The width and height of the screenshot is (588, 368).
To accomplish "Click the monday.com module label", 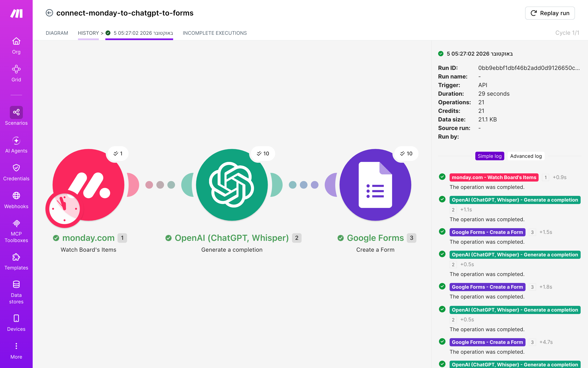I will tap(88, 238).
